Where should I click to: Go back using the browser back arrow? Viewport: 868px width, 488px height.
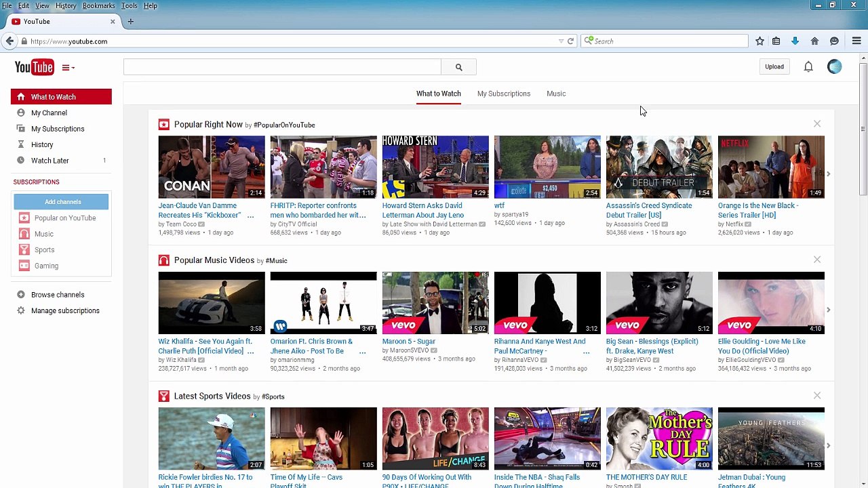click(x=9, y=41)
